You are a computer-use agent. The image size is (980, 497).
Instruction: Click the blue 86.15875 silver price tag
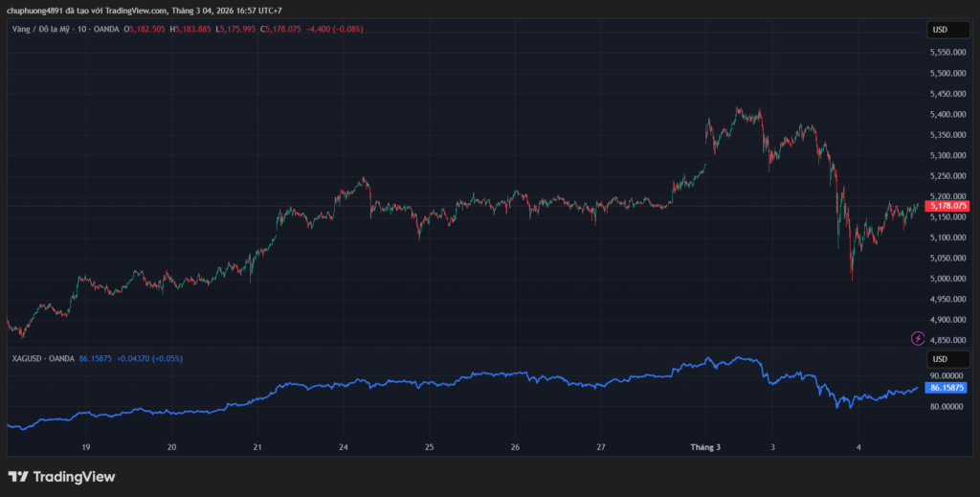tap(947, 388)
